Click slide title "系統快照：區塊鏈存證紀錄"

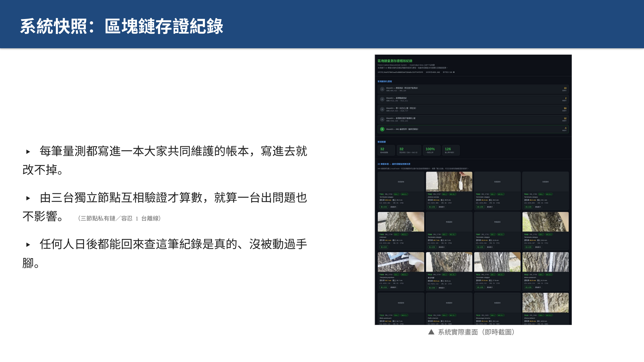click(x=121, y=26)
